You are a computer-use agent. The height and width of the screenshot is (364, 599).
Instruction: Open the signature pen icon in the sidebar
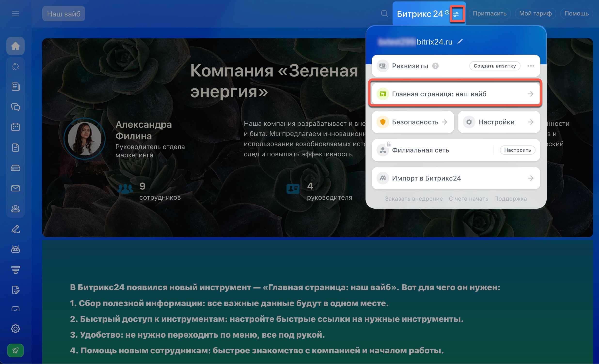pos(15,229)
